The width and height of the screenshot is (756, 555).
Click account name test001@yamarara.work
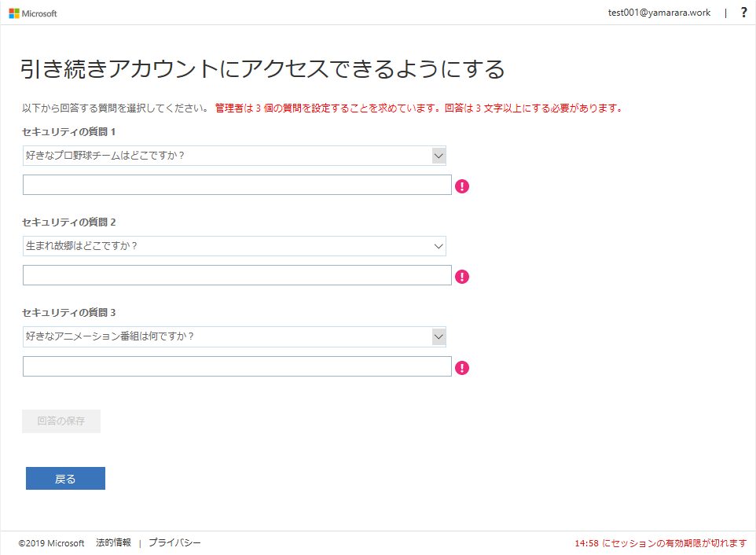(x=659, y=13)
